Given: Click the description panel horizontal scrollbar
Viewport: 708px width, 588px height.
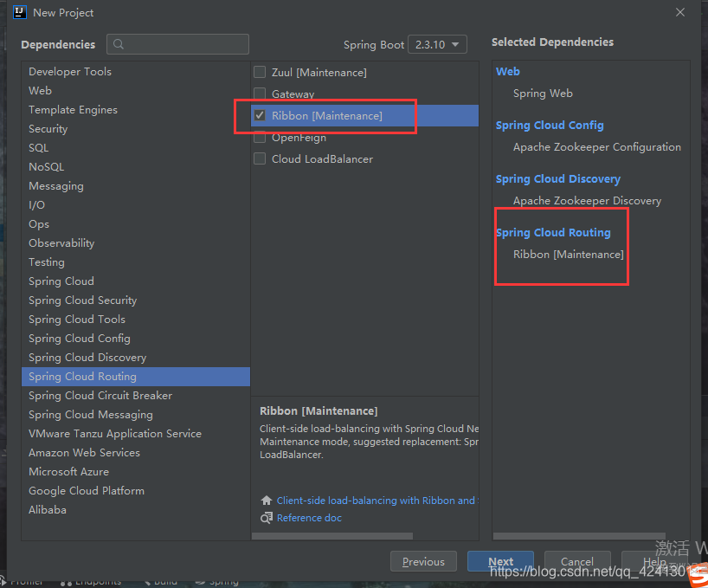Looking at the screenshot, I should coord(332,536).
